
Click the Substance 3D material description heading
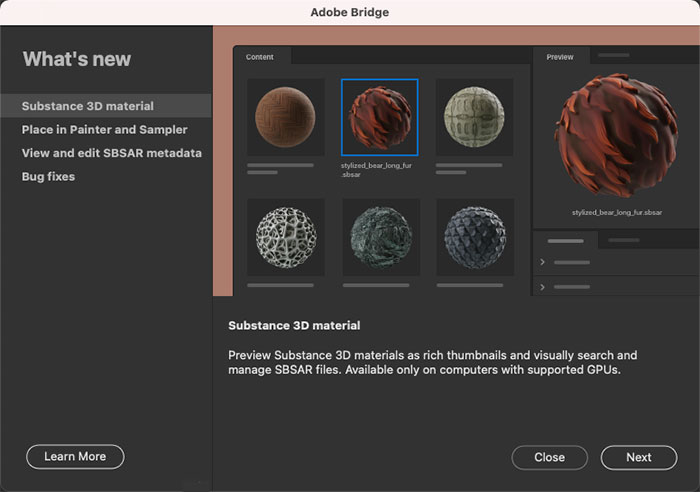coord(294,325)
